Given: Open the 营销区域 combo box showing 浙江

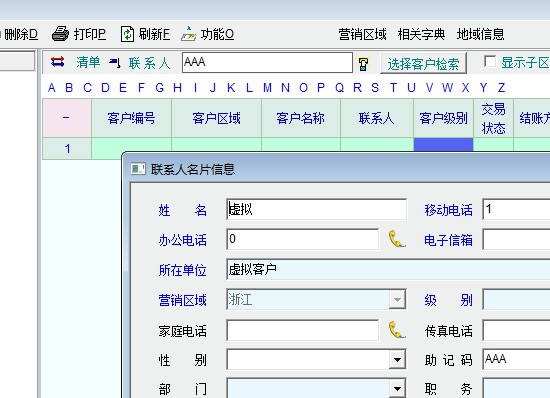Looking at the screenshot, I should [x=316, y=299].
